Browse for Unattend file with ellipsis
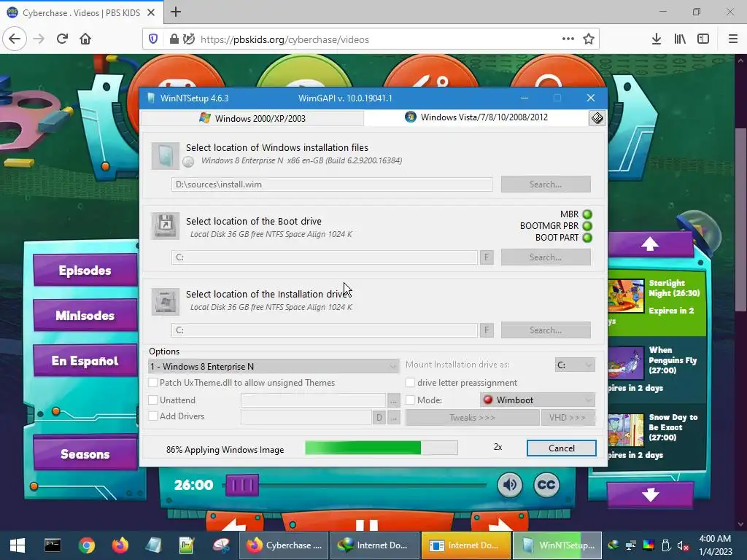The height and width of the screenshot is (560, 747). [x=393, y=400]
